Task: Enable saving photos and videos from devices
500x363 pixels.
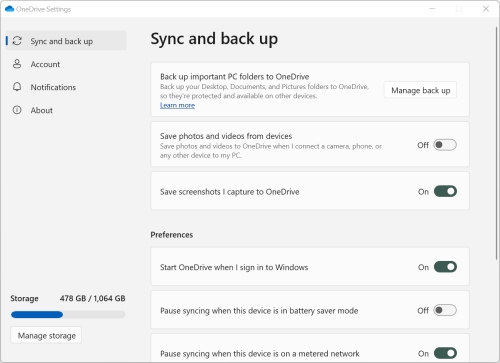Action: pos(445,145)
